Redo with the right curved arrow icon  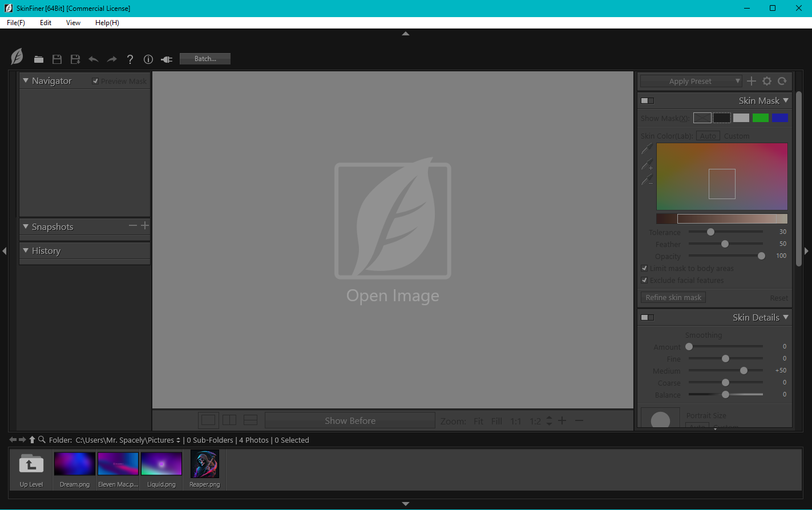[112, 59]
